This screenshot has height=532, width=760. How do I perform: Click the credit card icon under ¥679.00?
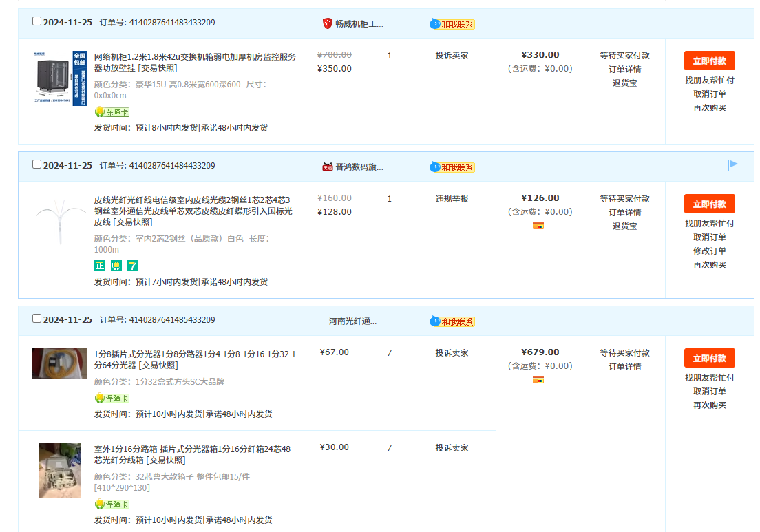click(x=538, y=380)
